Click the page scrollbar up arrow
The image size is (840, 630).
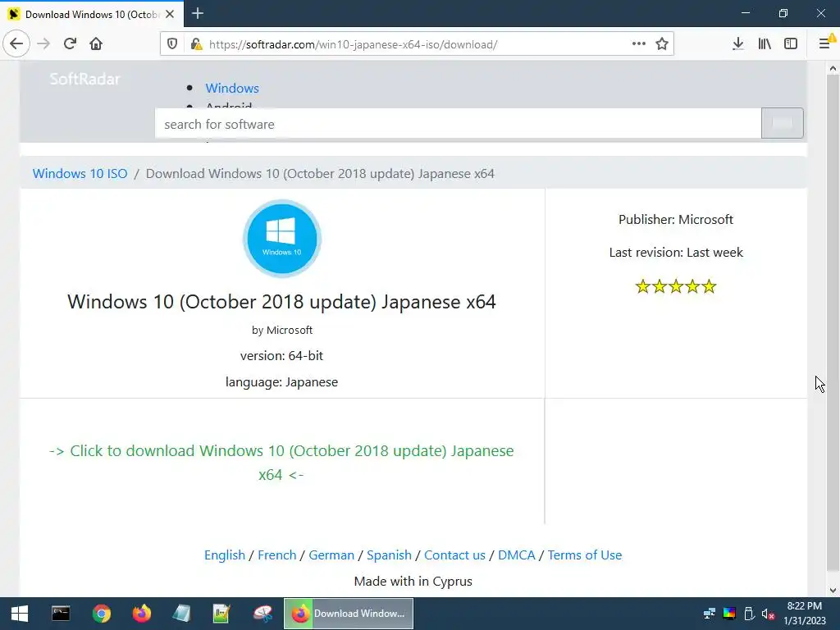point(833,68)
